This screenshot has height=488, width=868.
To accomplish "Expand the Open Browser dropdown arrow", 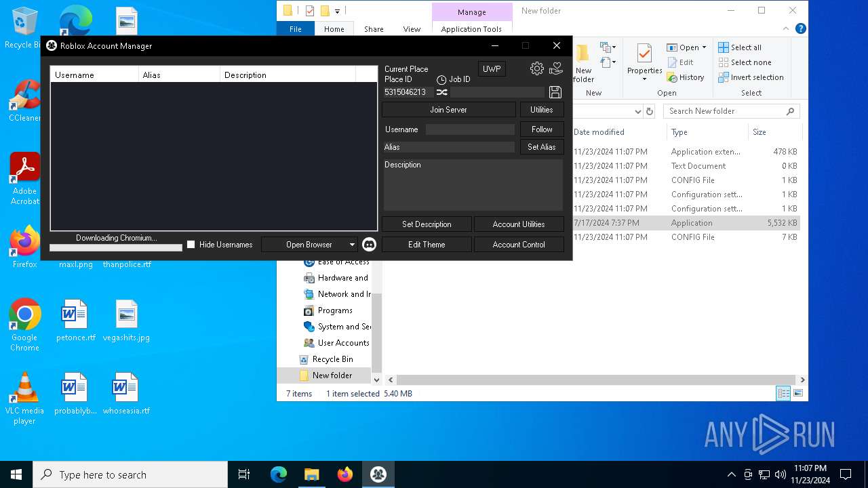I will (x=351, y=245).
